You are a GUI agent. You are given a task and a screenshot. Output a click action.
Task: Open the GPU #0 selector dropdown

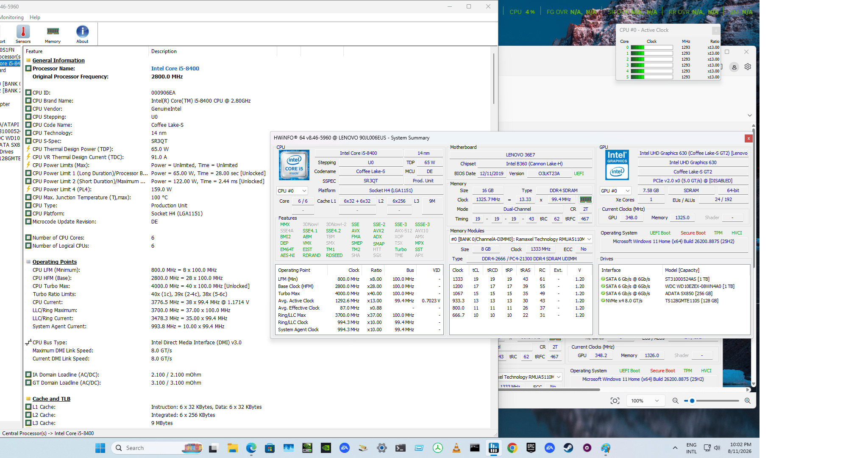click(x=615, y=191)
